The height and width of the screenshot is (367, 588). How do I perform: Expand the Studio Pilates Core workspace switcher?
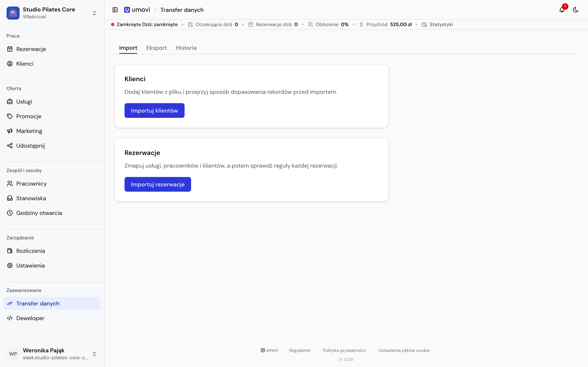coord(94,13)
